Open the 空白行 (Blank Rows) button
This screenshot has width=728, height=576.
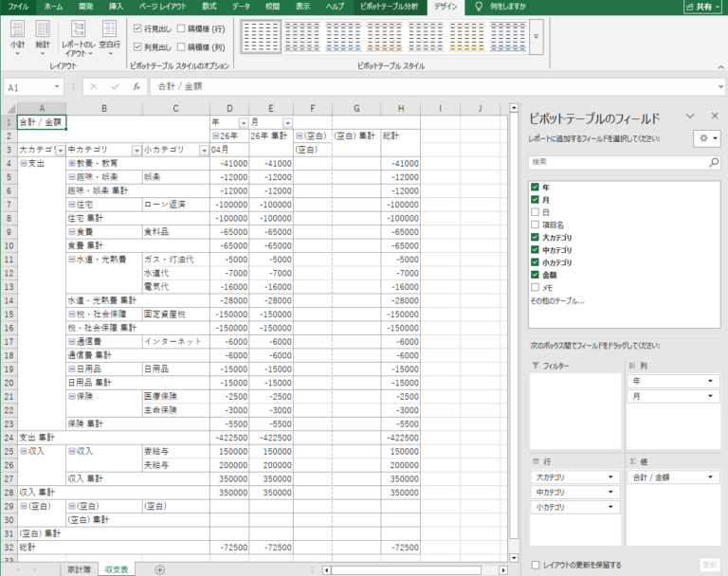point(110,38)
